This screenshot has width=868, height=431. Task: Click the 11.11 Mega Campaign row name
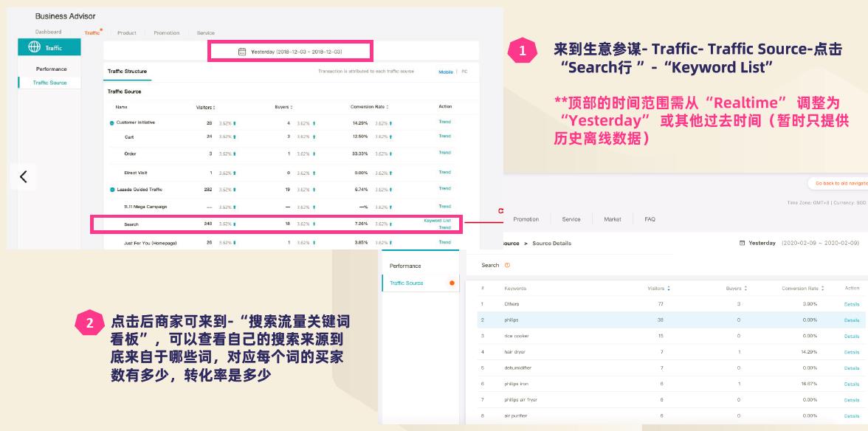[145, 207]
